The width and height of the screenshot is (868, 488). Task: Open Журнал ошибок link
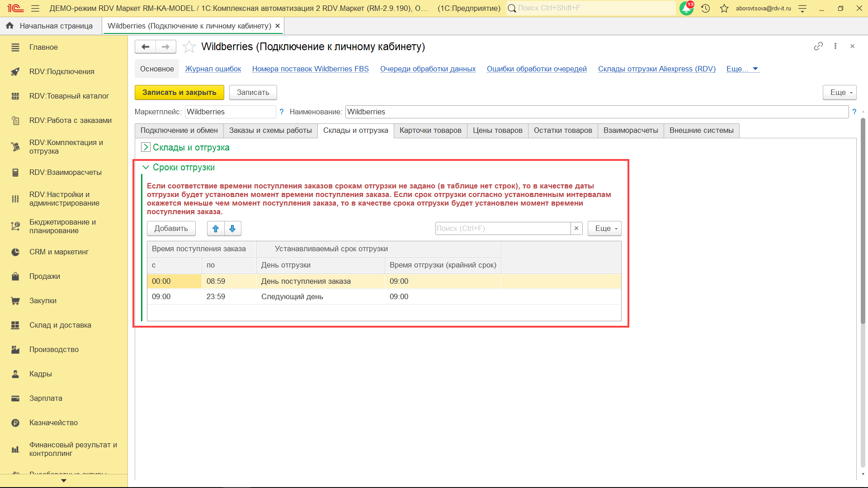[213, 69]
